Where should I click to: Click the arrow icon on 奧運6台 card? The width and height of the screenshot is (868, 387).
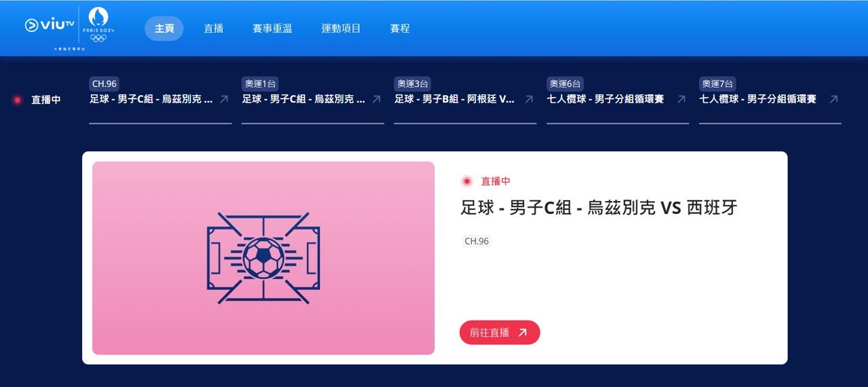pyautogui.click(x=682, y=99)
